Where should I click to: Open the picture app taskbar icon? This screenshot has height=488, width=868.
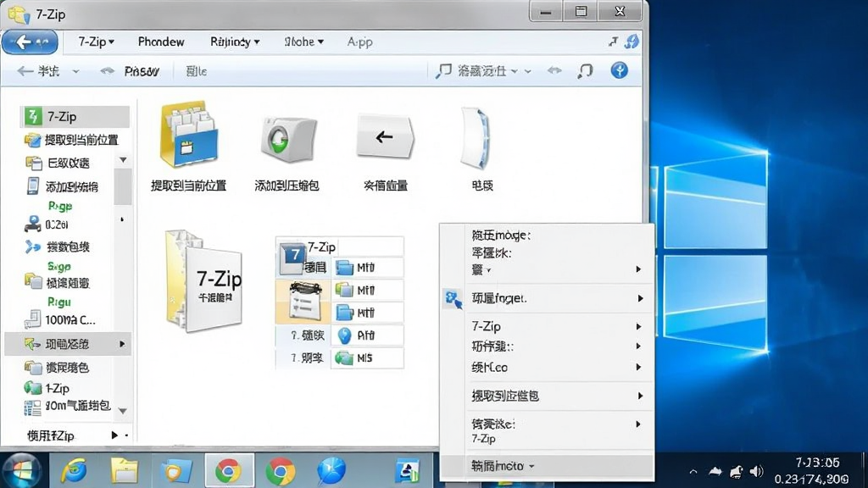pyautogui.click(x=407, y=471)
